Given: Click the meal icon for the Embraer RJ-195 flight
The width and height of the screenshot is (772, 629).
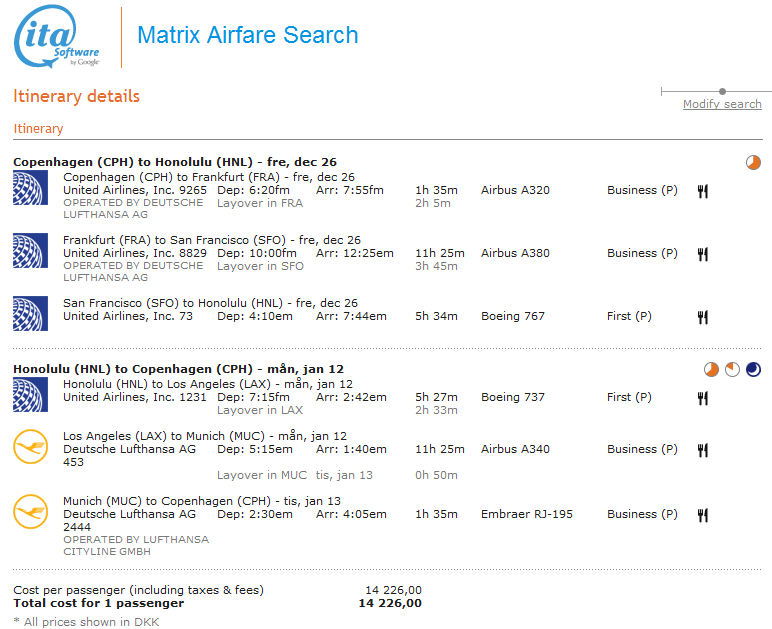Looking at the screenshot, I should coord(703,515).
